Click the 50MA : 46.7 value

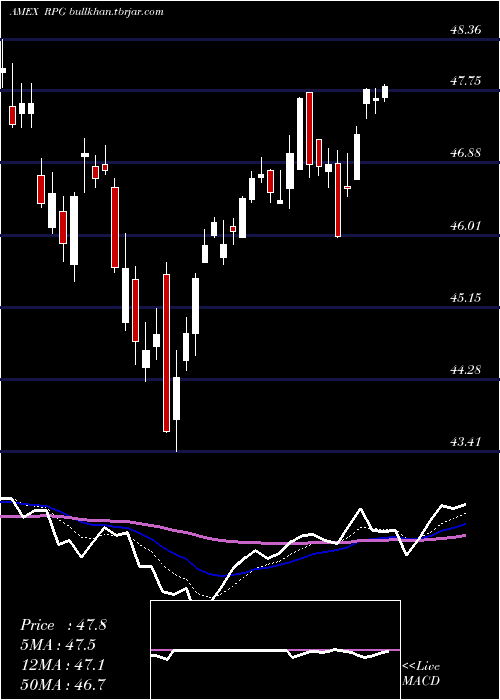(x=63, y=685)
